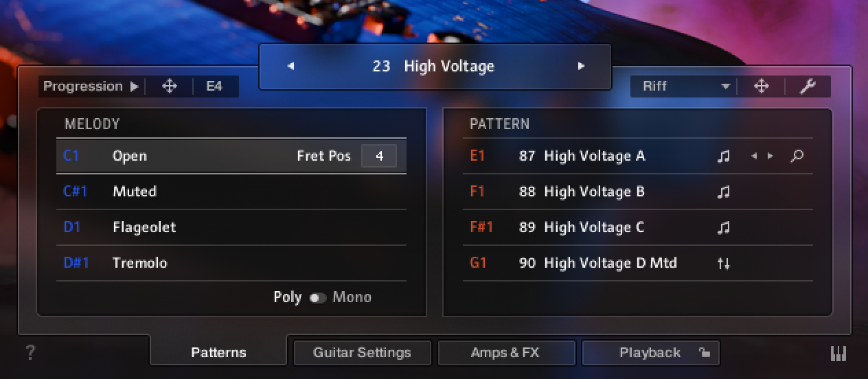Click the C#1 key label
868x379 pixels.
pyautogui.click(x=76, y=192)
